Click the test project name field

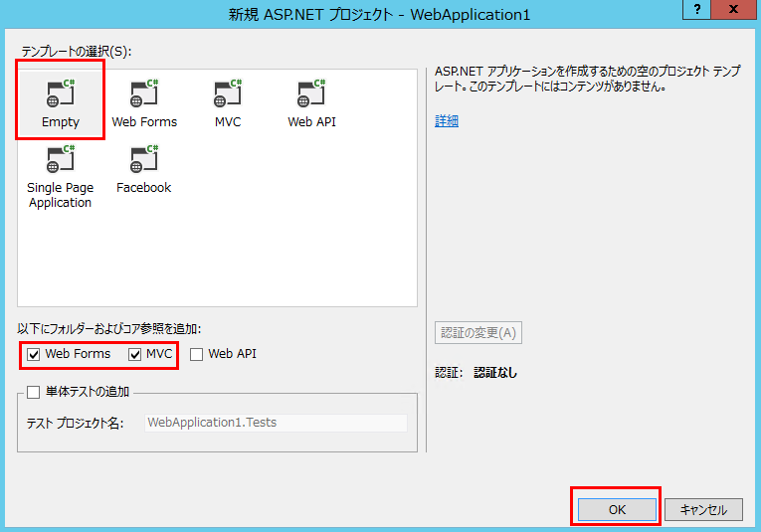(x=276, y=423)
